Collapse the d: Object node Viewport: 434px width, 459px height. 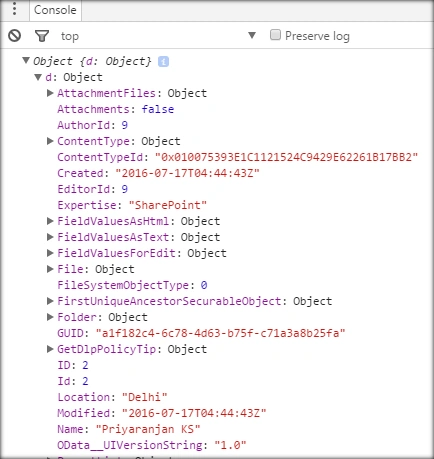tap(38, 77)
